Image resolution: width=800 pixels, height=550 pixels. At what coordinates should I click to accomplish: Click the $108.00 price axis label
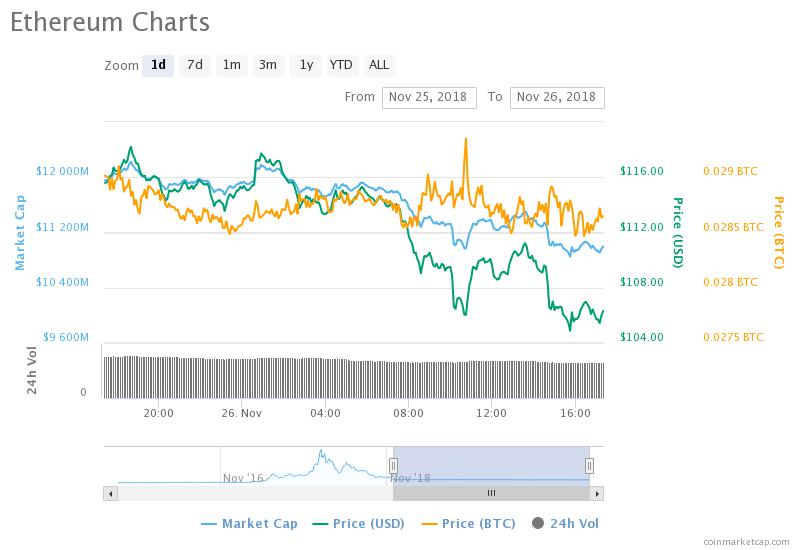(642, 282)
